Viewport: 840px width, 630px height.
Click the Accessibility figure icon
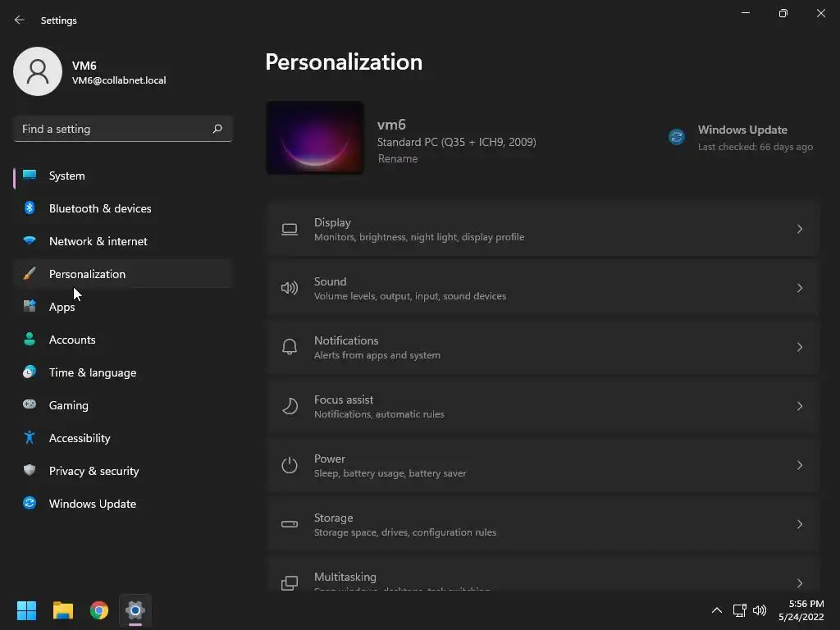(x=30, y=438)
